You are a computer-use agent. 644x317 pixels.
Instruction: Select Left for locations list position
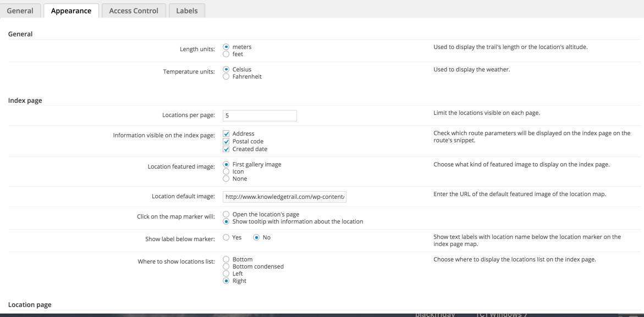(x=226, y=274)
